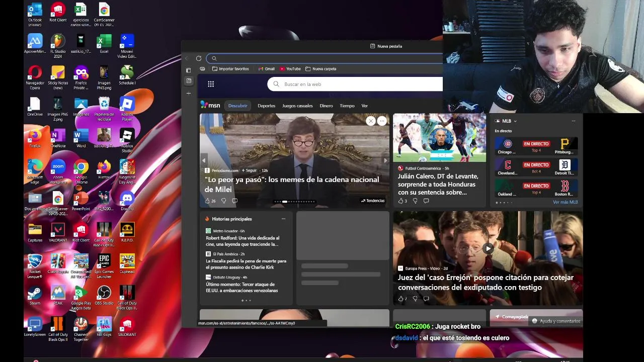
Task: Open the Milei carousel more options
Action: point(382,121)
